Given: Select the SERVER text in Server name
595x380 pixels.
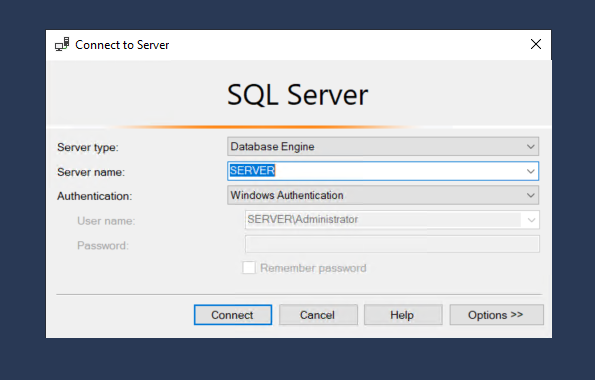Looking at the screenshot, I should tap(252, 170).
